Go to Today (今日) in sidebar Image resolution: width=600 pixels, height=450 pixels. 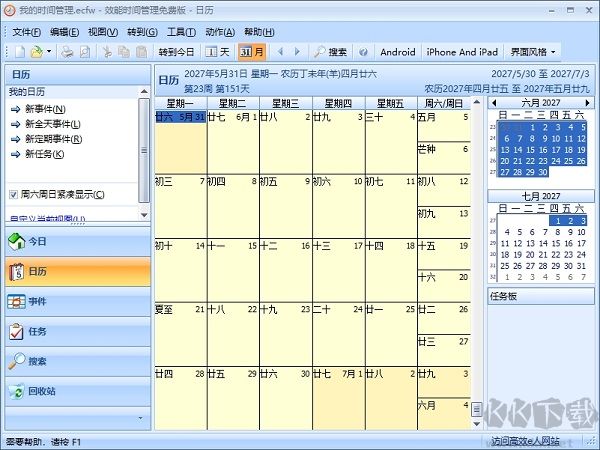click(x=77, y=241)
